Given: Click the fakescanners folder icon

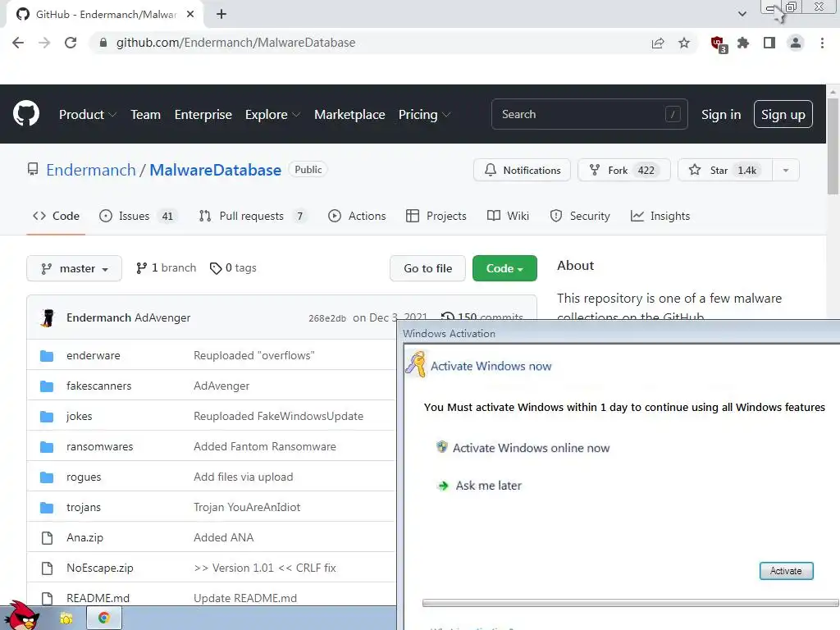Looking at the screenshot, I should [47, 386].
